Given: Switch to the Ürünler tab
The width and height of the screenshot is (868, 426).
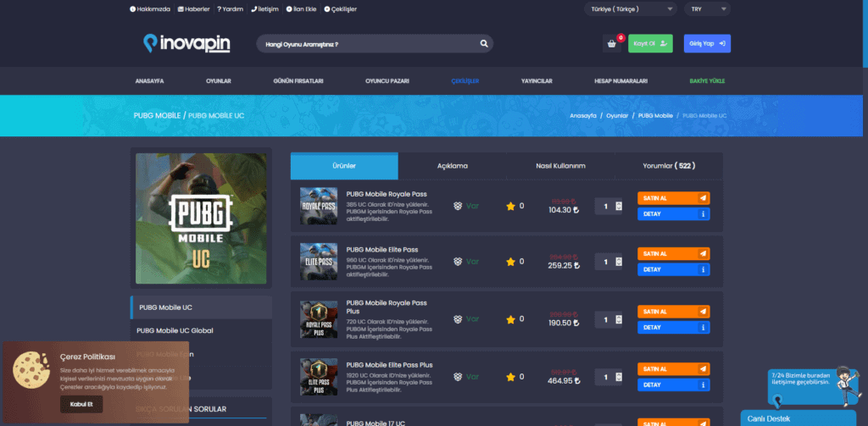Looking at the screenshot, I should pos(344,166).
